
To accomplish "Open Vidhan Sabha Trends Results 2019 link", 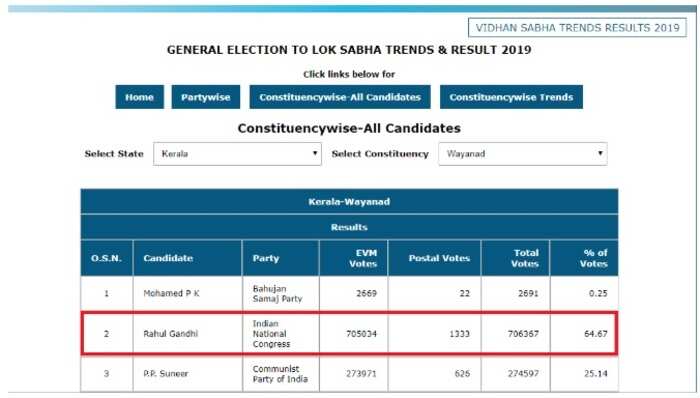I will (x=577, y=28).
